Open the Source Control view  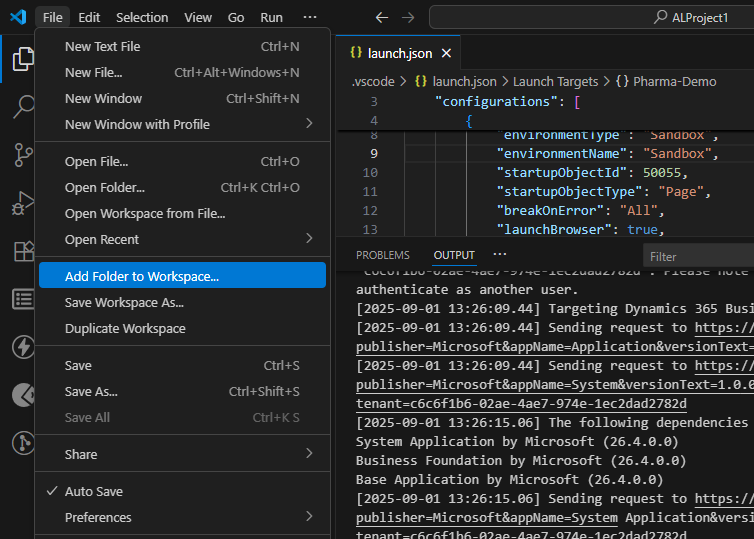point(22,154)
